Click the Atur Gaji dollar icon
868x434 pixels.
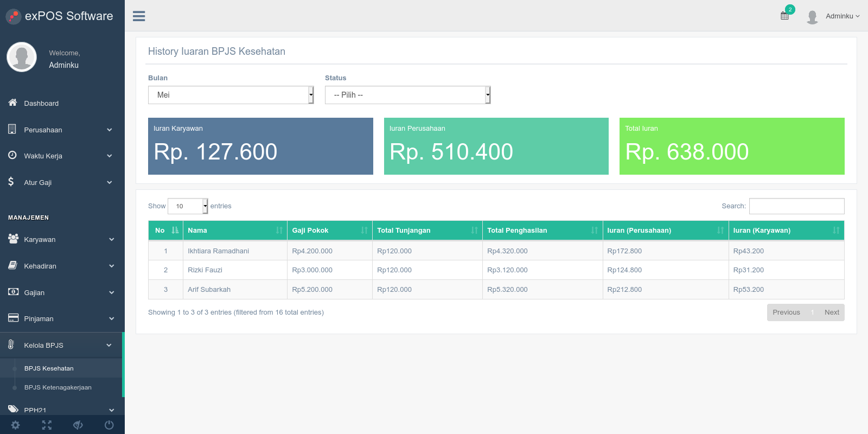tap(11, 182)
